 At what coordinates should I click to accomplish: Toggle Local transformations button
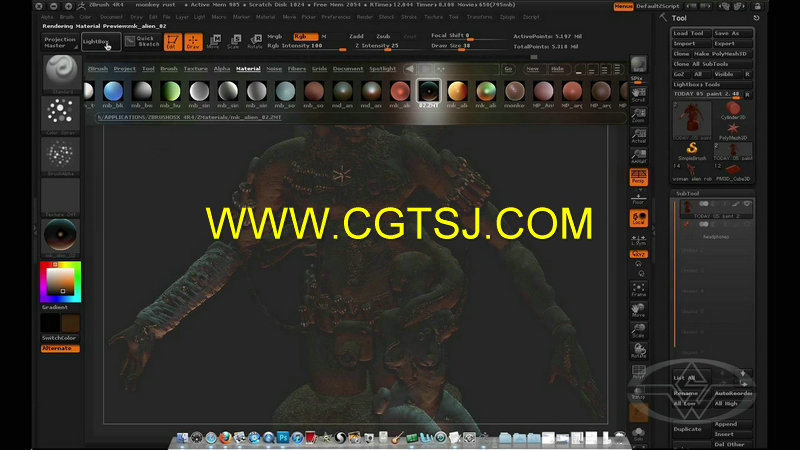638,218
